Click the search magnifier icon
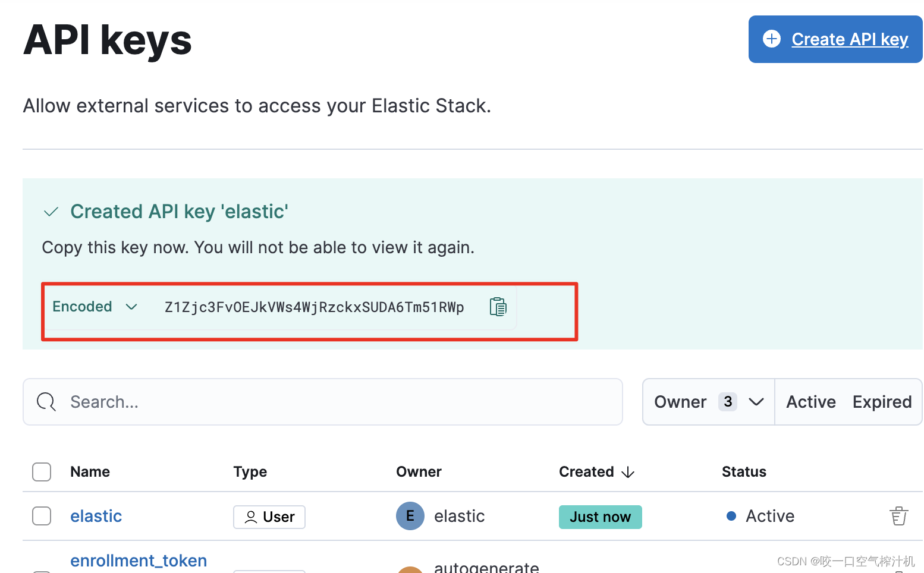Screen dimensions: 924x573 46,402
